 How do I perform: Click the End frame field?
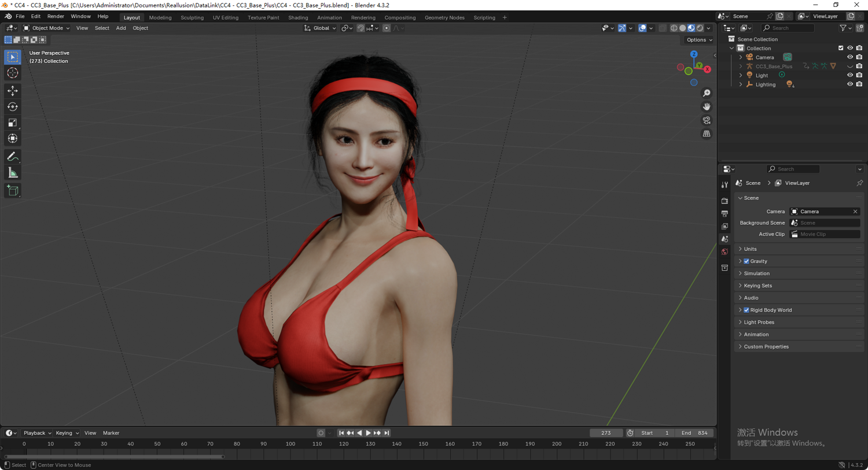click(x=694, y=433)
